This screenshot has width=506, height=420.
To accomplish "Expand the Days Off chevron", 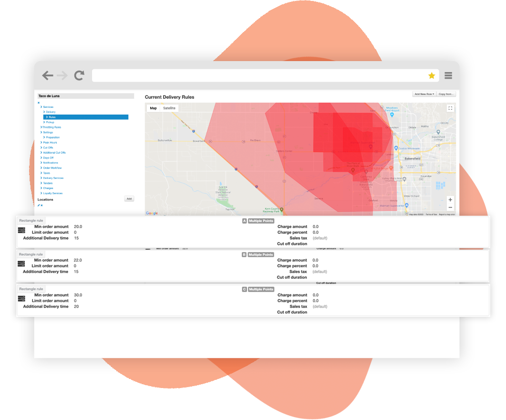I will point(41,158).
